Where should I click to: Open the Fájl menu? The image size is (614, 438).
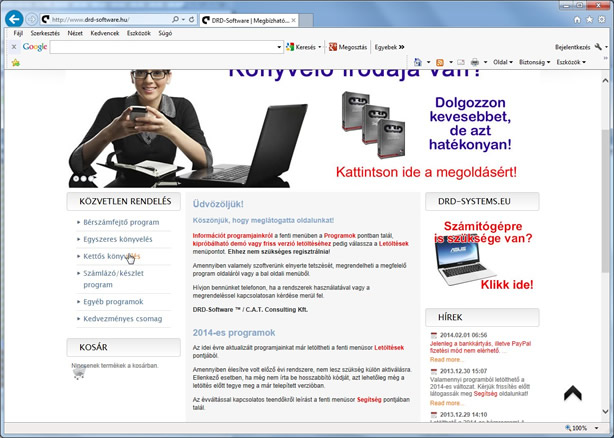coord(18,33)
